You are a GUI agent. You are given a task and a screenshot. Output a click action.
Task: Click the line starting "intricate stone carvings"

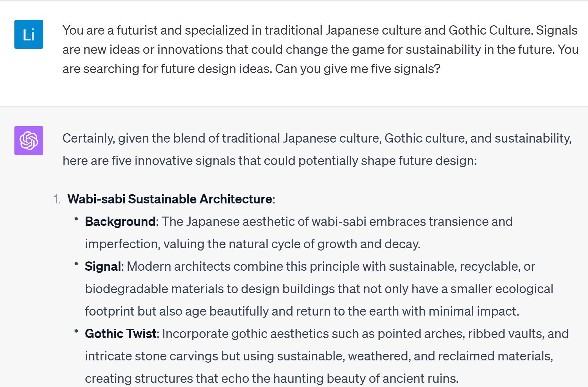pyautogui.click(x=319, y=356)
